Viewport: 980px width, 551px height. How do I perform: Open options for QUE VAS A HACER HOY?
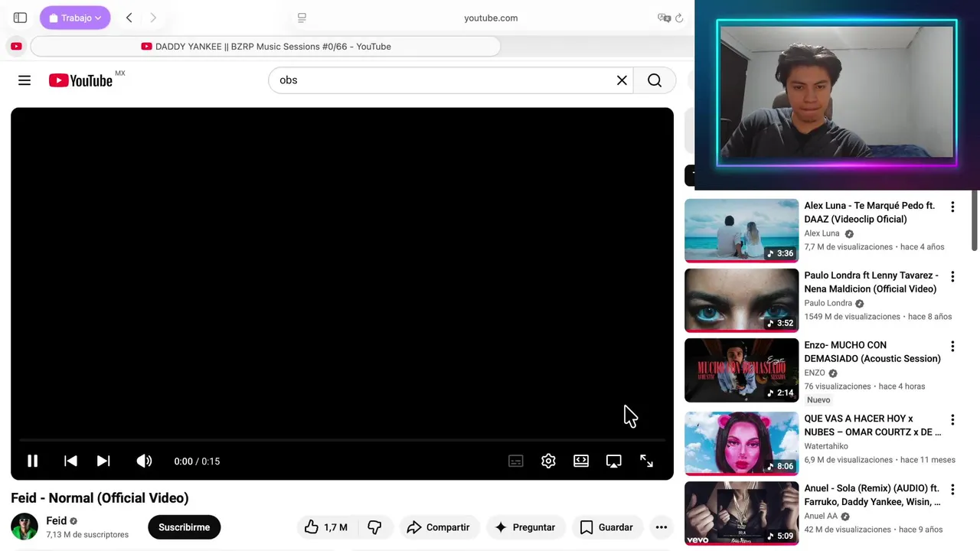[x=952, y=419]
